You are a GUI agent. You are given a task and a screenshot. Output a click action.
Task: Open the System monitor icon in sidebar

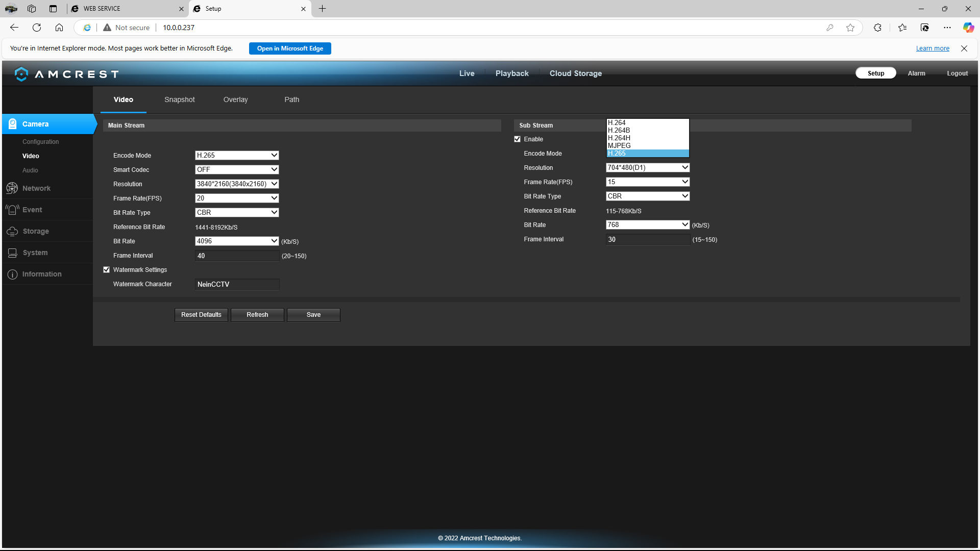point(12,253)
